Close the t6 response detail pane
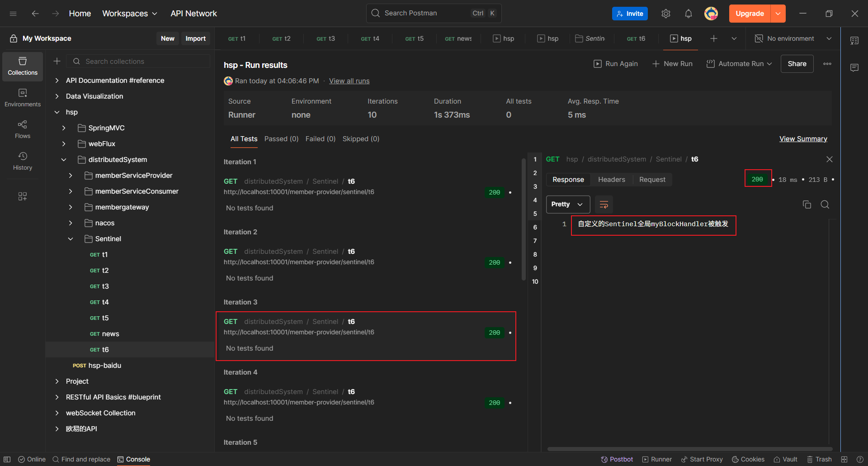 click(x=829, y=159)
